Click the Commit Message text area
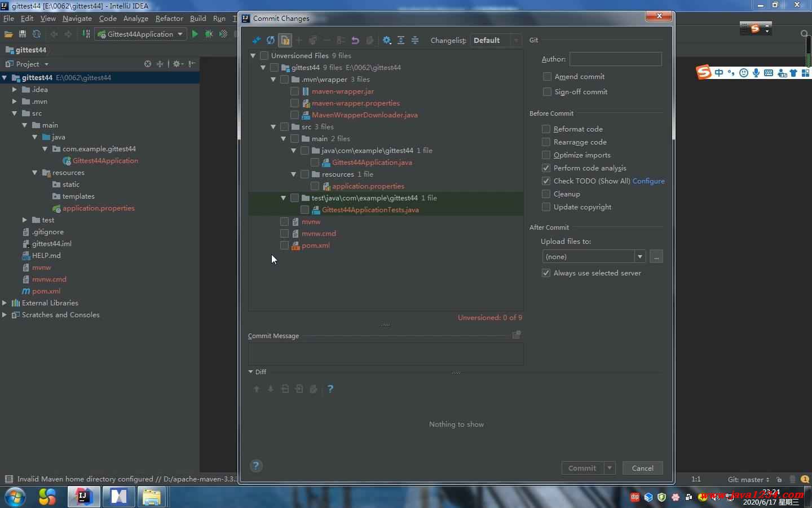 tap(386, 353)
